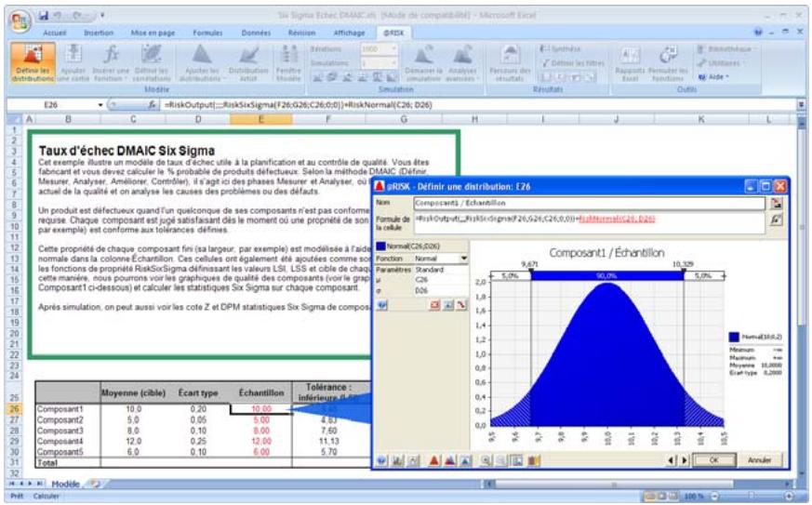This screenshot has width=812, height=505.
Task: Click Définir les filtres button
Action: [573, 62]
